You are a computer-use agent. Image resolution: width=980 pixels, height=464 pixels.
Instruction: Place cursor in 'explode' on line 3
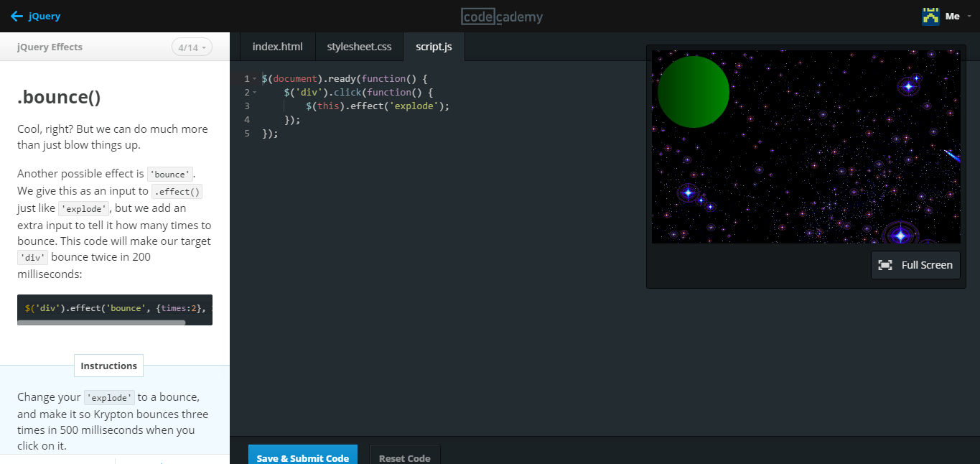click(415, 106)
